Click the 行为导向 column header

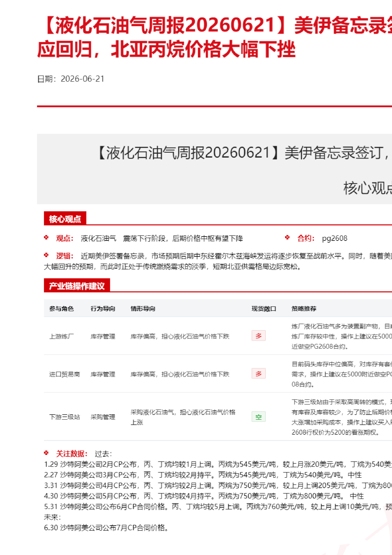(103, 309)
